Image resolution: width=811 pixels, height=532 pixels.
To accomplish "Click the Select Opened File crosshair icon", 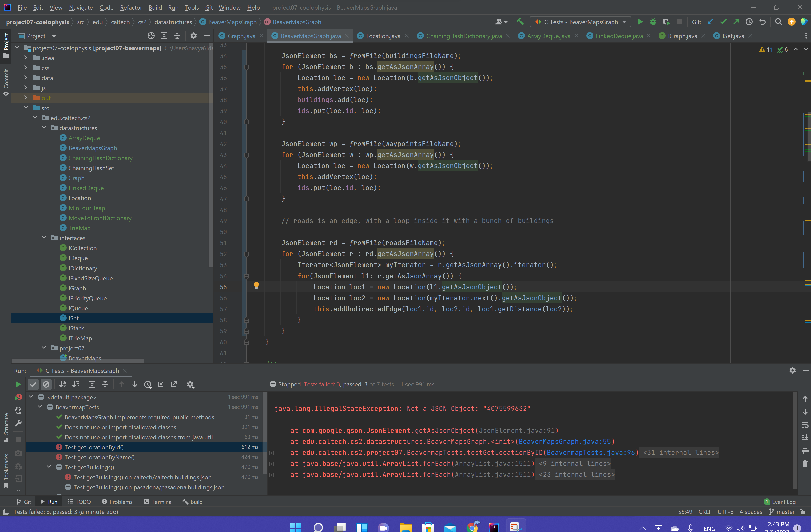I will (151, 36).
